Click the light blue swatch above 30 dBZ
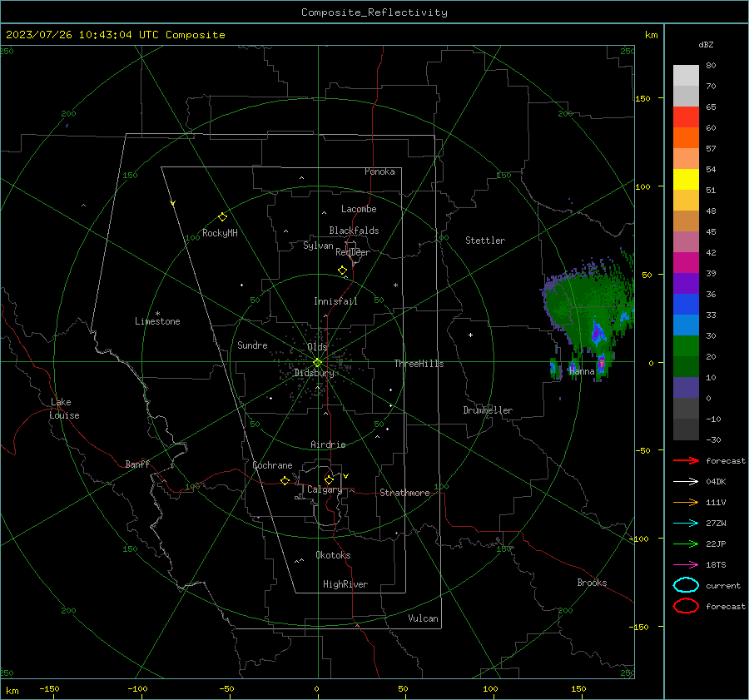 (686, 325)
